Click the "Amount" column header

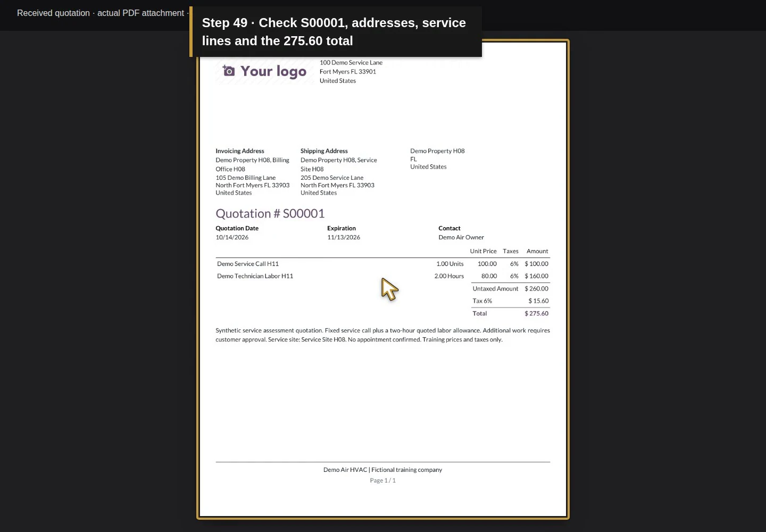tap(537, 251)
